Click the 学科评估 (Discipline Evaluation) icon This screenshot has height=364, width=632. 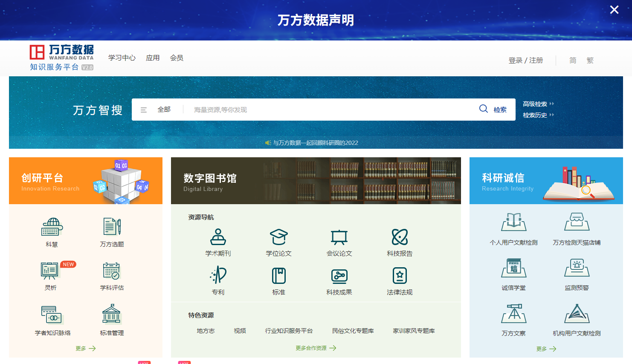click(111, 275)
